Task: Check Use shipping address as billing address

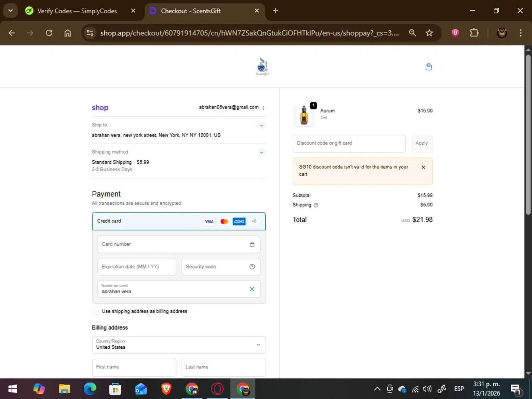Action: [96, 312]
